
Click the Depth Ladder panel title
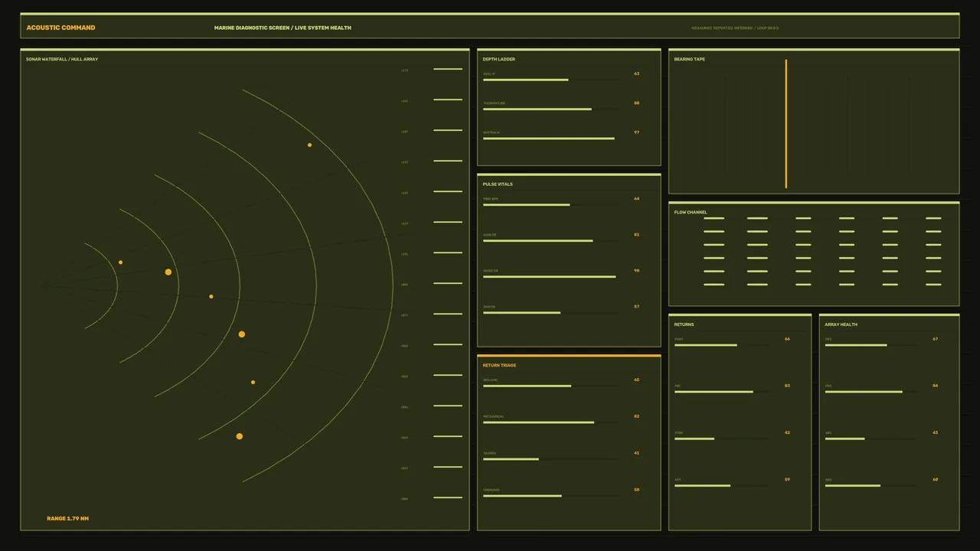pyautogui.click(x=498, y=59)
